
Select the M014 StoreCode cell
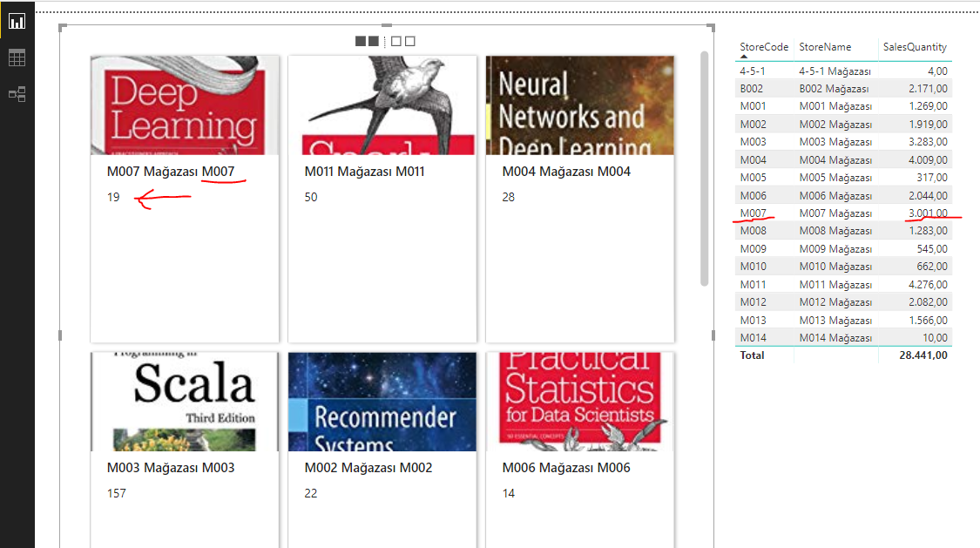pos(754,337)
